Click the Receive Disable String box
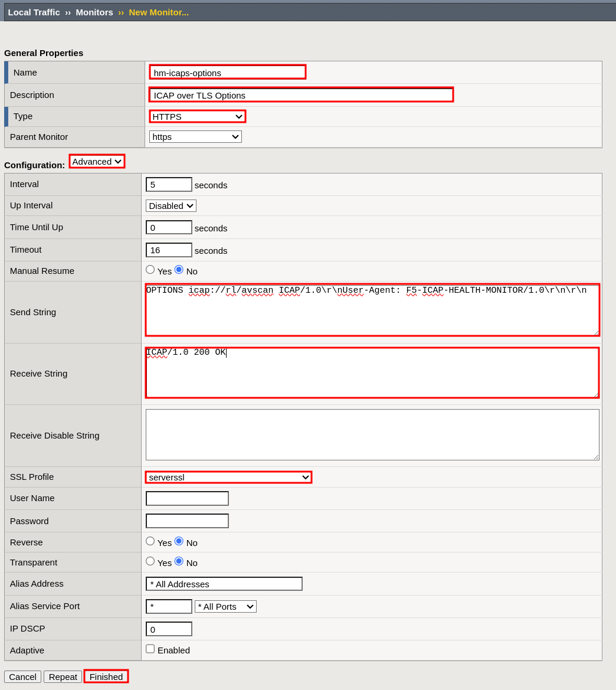The image size is (616, 690). (372, 434)
